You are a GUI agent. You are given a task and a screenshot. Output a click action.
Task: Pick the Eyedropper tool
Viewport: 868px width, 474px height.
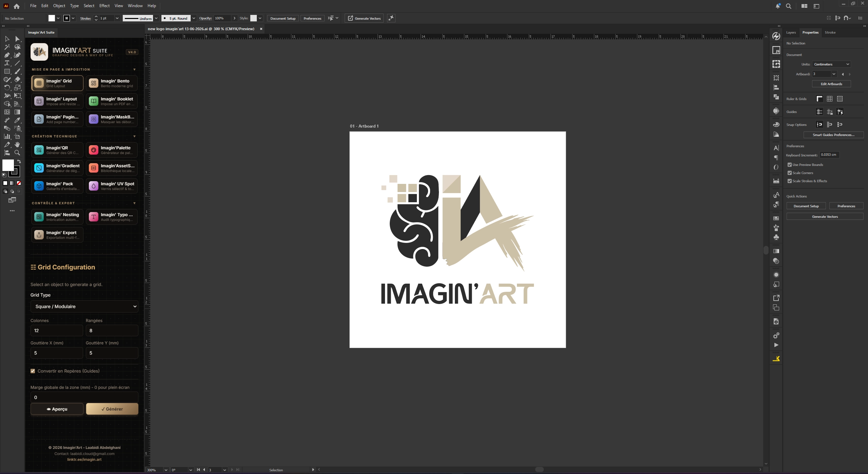pyautogui.click(x=17, y=120)
